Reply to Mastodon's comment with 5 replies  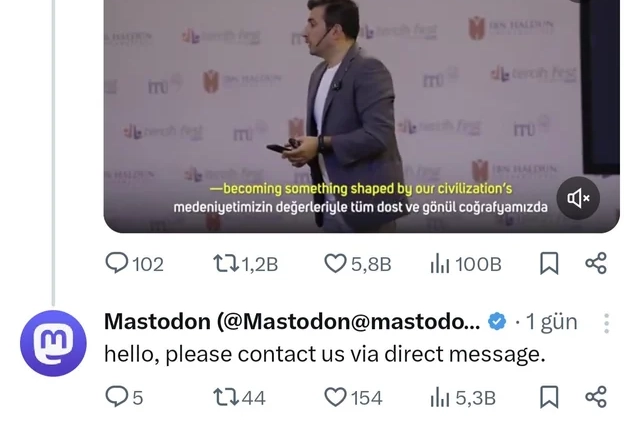point(124,397)
